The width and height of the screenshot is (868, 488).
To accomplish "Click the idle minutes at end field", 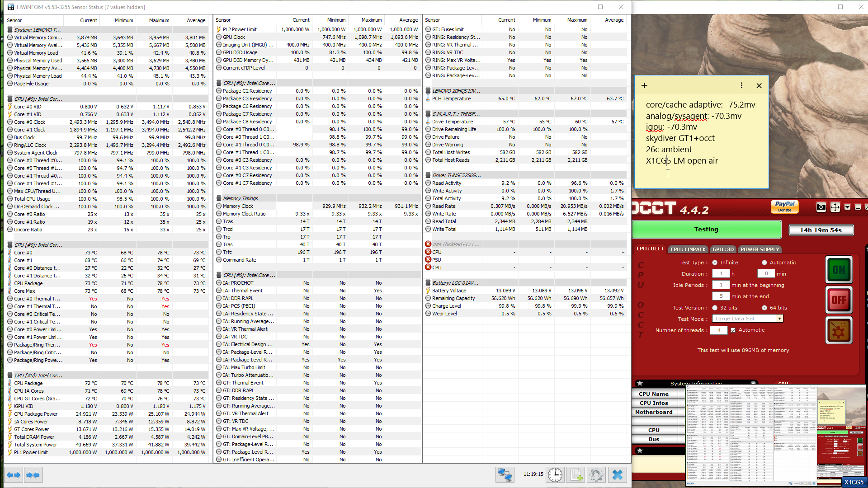I will [x=721, y=296].
